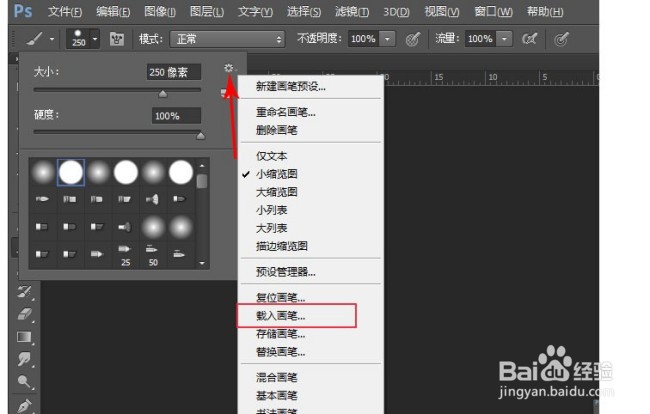
Task: Select the Dodge tool
Action: [25, 382]
